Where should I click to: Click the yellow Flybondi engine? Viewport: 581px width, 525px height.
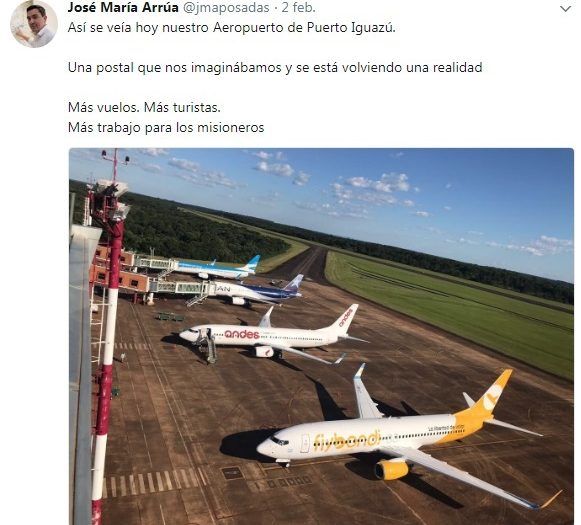[392, 469]
